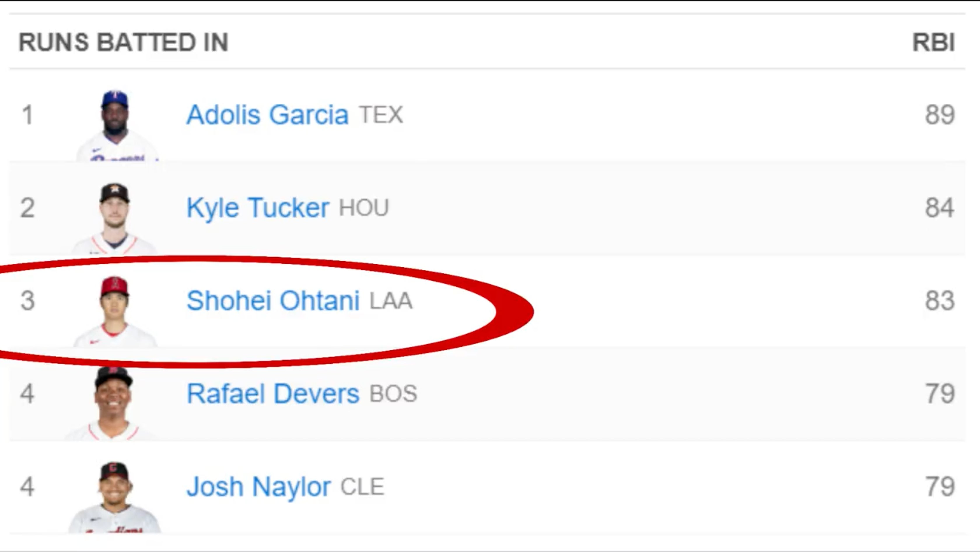Image resolution: width=980 pixels, height=552 pixels.
Task: Open Rafael Devers player link
Action: pos(273,393)
